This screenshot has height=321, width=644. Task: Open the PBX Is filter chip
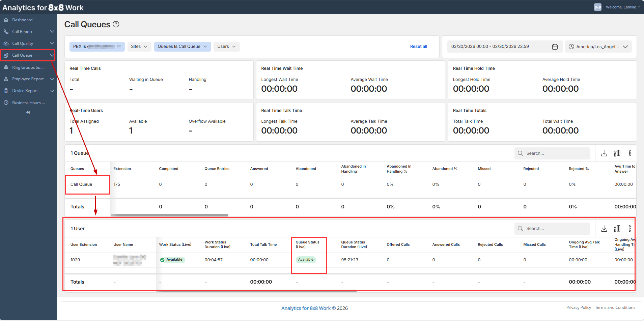(x=97, y=47)
